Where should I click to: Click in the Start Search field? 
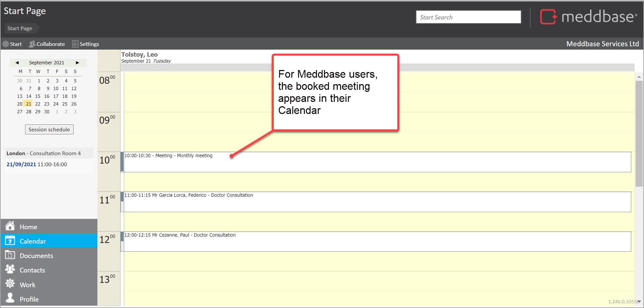[468, 17]
